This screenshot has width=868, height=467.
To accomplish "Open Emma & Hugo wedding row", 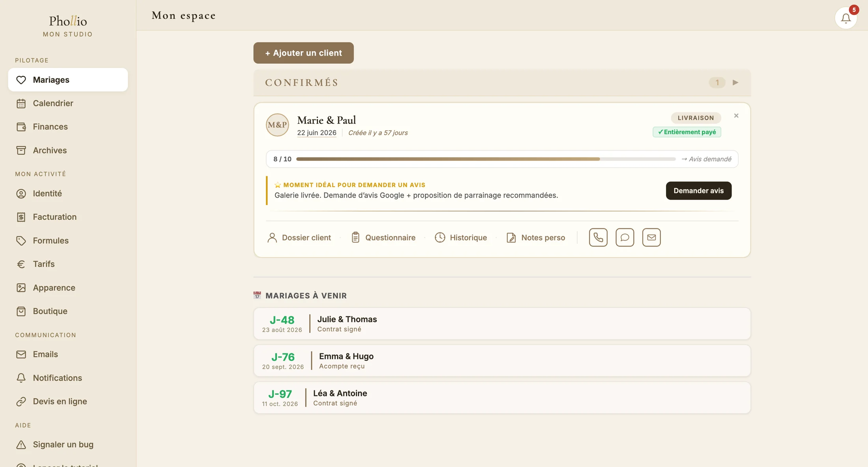I will (x=502, y=361).
